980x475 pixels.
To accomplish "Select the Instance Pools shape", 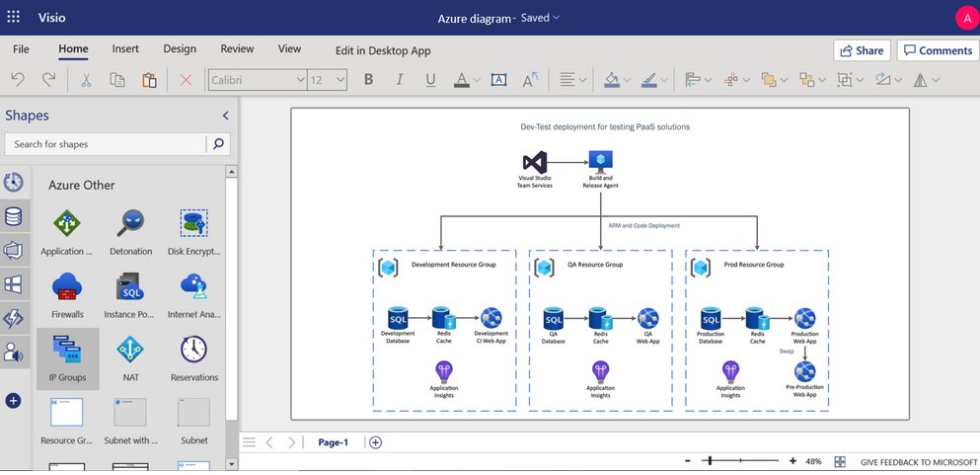I will (x=129, y=295).
